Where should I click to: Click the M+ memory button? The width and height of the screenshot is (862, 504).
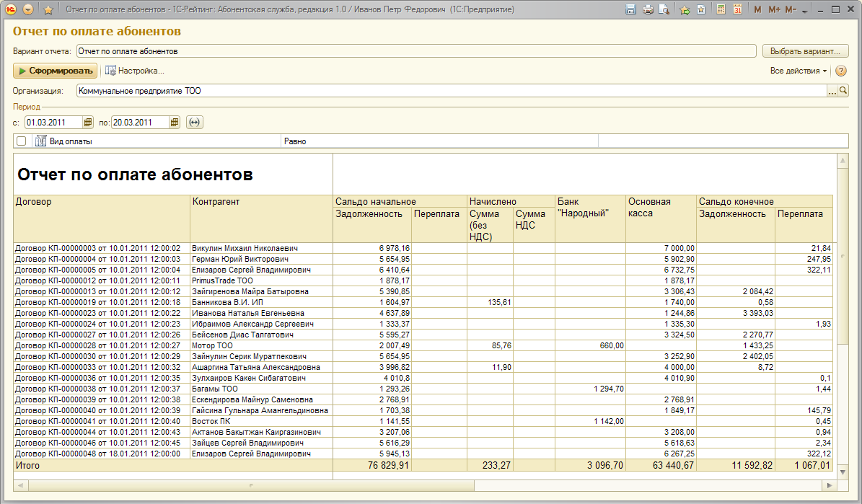pos(775,10)
